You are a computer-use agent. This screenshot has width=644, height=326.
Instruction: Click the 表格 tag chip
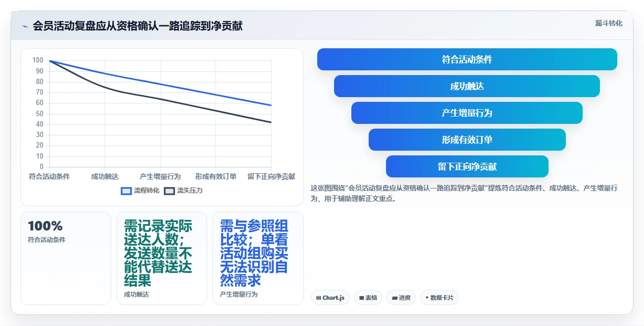point(368,298)
